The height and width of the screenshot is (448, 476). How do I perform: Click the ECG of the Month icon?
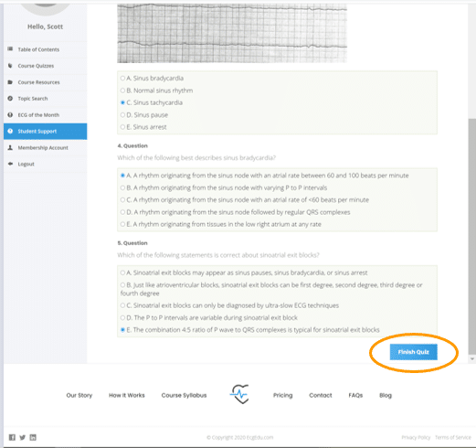pyautogui.click(x=10, y=115)
